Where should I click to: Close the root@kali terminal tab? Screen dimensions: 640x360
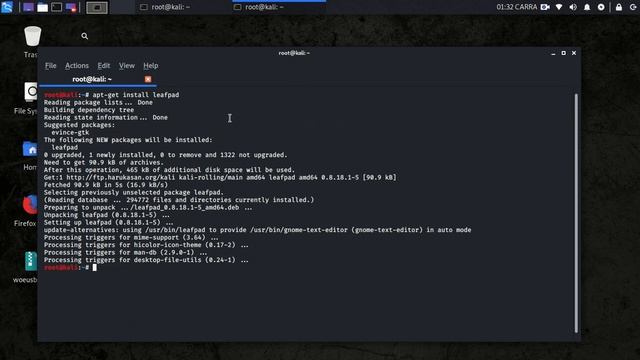pyautogui.click(x=148, y=79)
